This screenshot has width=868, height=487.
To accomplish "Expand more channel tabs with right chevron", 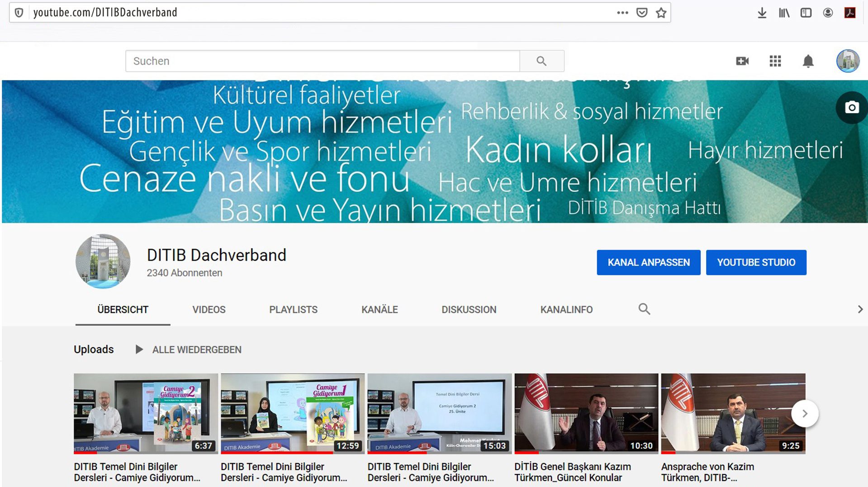I will pyautogui.click(x=860, y=309).
